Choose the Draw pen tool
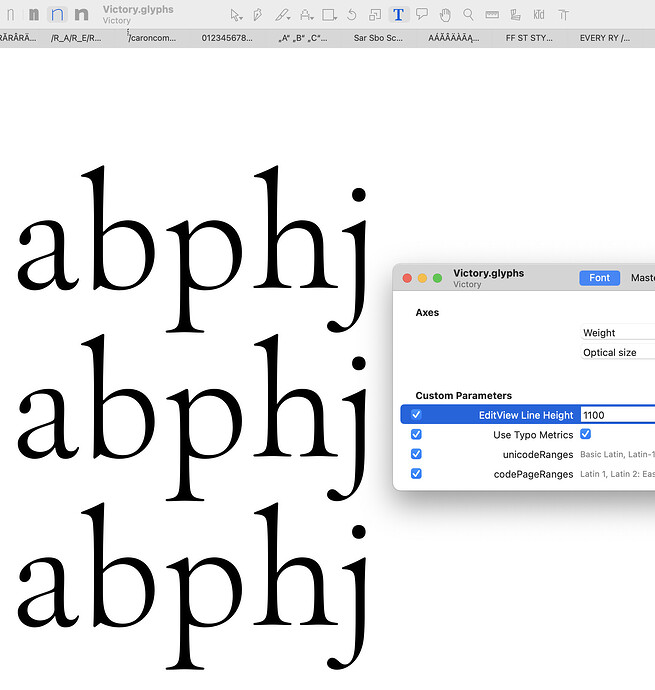The width and height of the screenshot is (655, 690). [x=258, y=15]
